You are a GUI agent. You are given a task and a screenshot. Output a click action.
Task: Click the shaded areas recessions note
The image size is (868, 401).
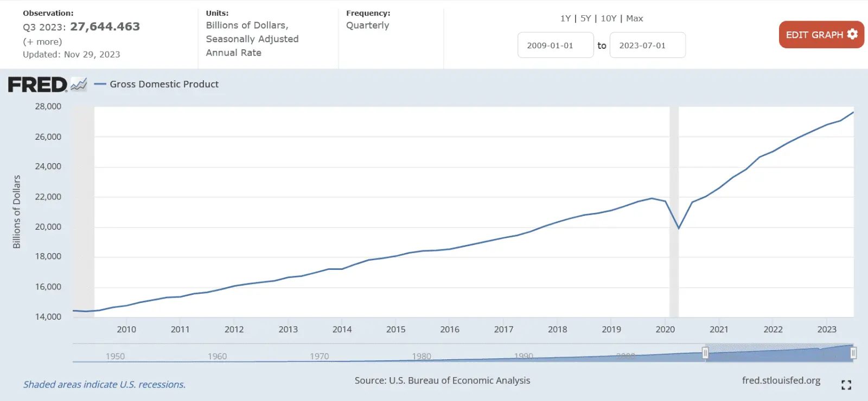104,384
